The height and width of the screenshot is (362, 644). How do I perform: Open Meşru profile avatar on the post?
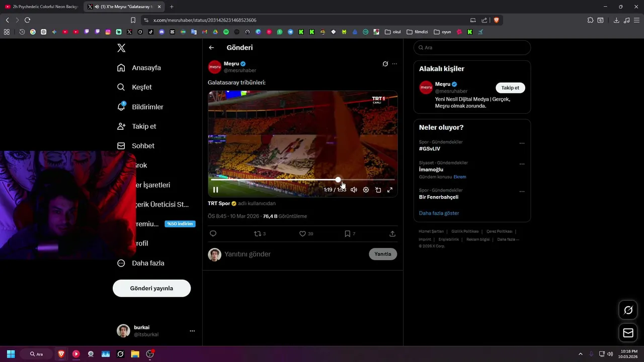point(215,67)
